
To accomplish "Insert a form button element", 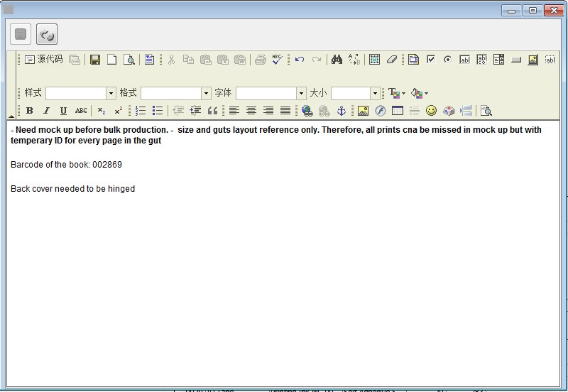I will pos(516,60).
